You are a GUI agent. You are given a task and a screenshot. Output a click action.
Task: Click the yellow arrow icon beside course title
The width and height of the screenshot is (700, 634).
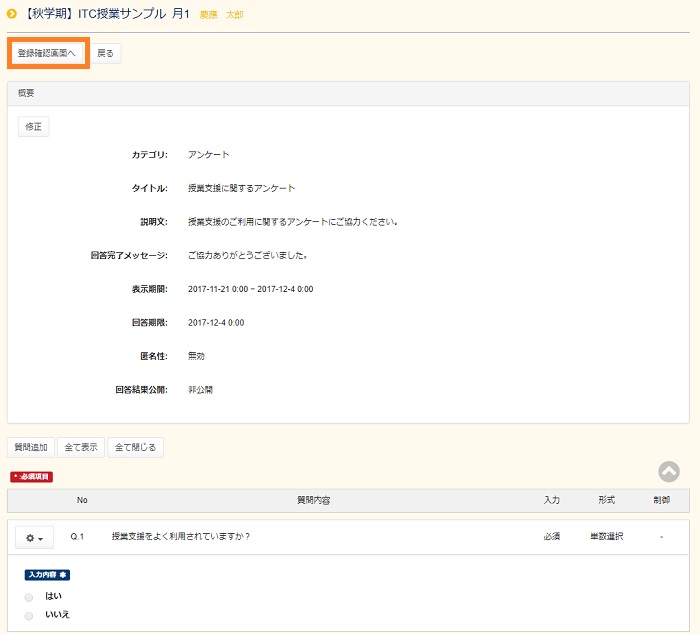[12, 14]
